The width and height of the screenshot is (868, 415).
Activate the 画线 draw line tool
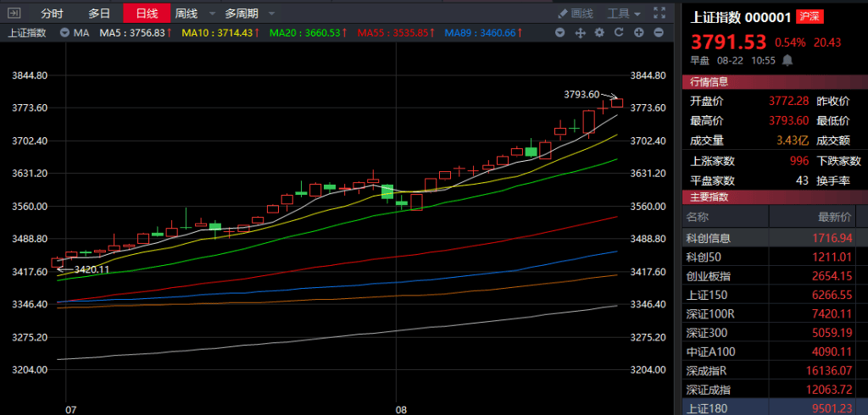(x=575, y=14)
